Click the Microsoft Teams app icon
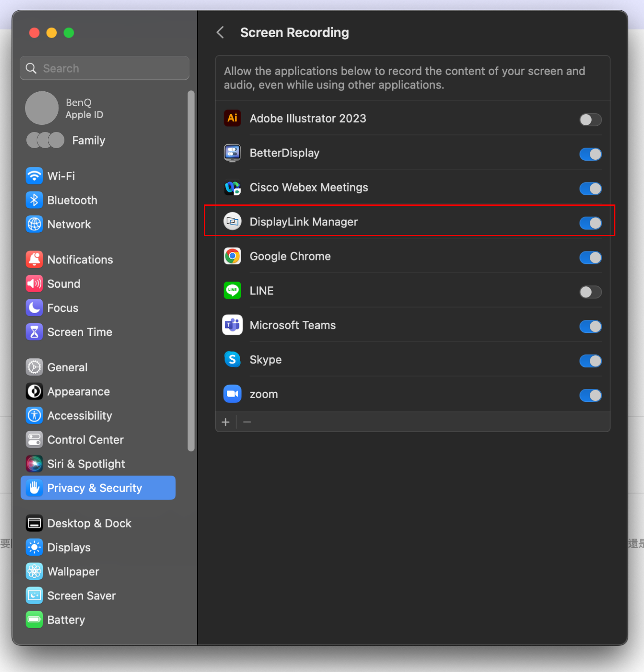This screenshot has height=672, width=644. point(232,325)
